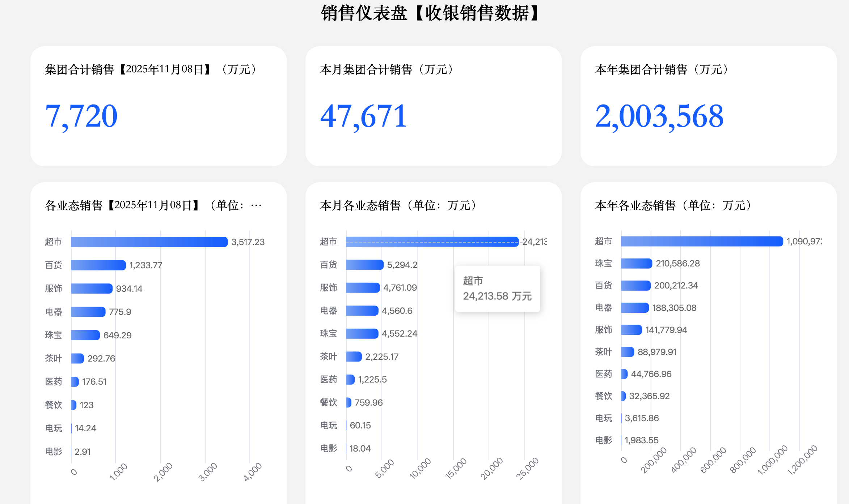The image size is (849, 504).
Task: Select the monthly 百货 bar valued 5,294.2
Action: pyautogui.click(x=364, y=265)
